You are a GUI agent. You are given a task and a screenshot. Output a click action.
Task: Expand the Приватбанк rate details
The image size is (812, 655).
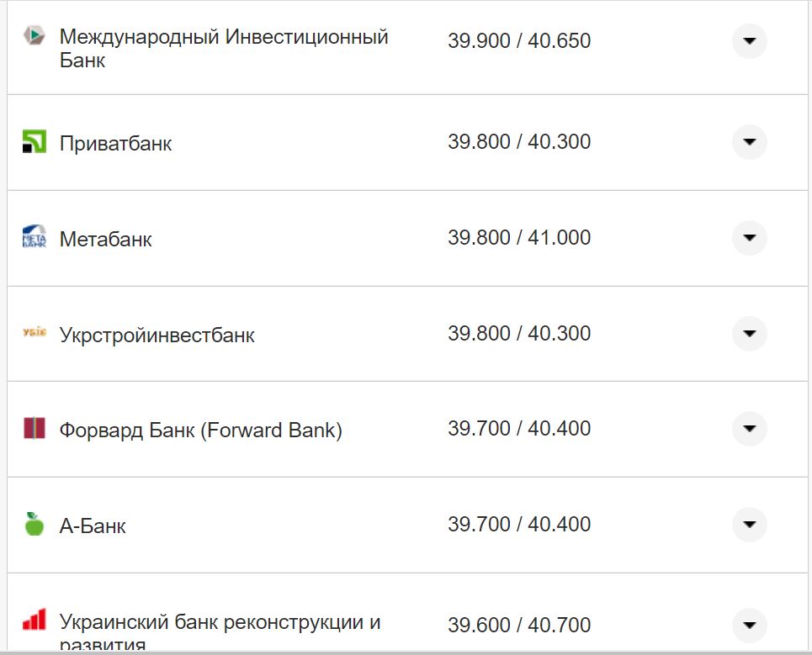click(748, 142)
